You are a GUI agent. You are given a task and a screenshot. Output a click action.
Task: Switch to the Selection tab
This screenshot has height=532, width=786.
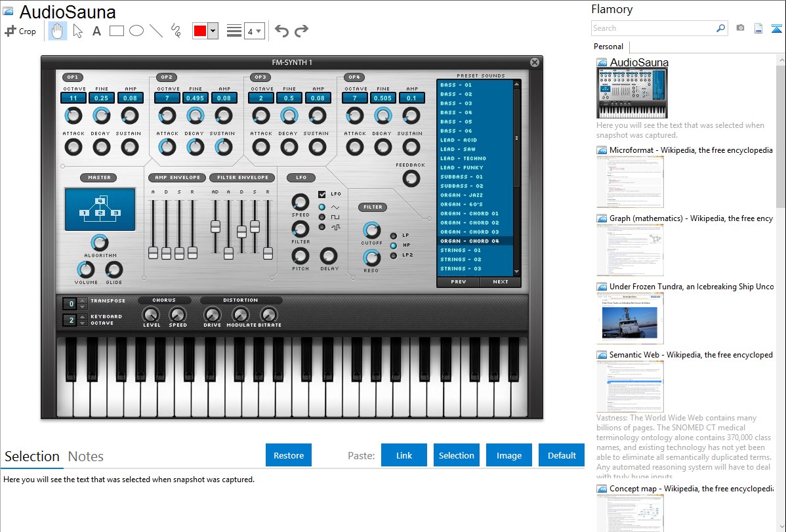pos(32,457)
